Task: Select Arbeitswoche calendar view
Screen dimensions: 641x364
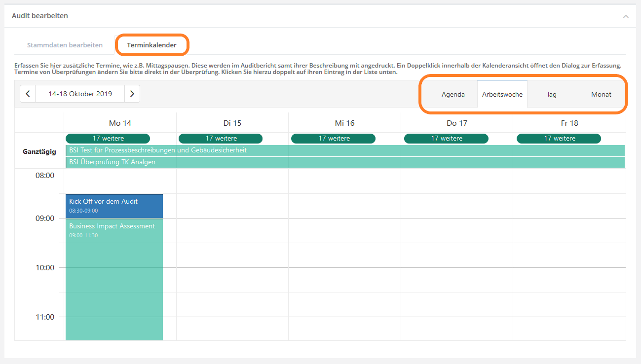Action: click(x=502, y=94)
